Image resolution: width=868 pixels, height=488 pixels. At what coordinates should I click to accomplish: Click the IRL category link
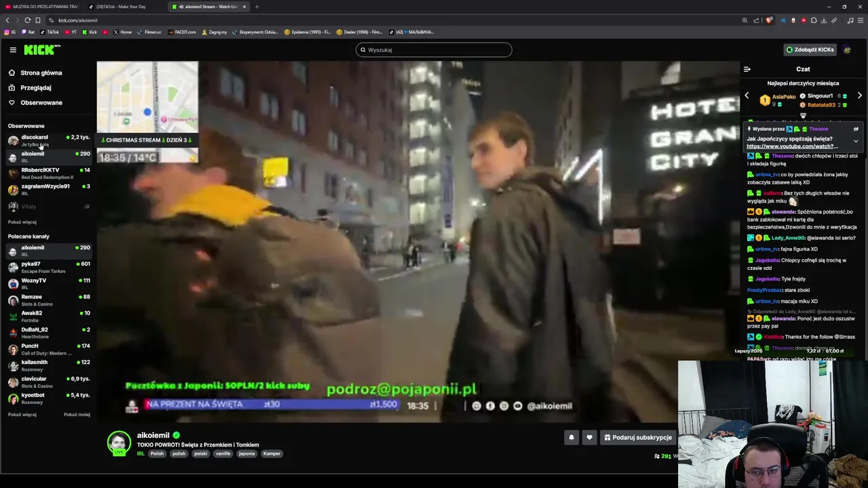(140, 453)
